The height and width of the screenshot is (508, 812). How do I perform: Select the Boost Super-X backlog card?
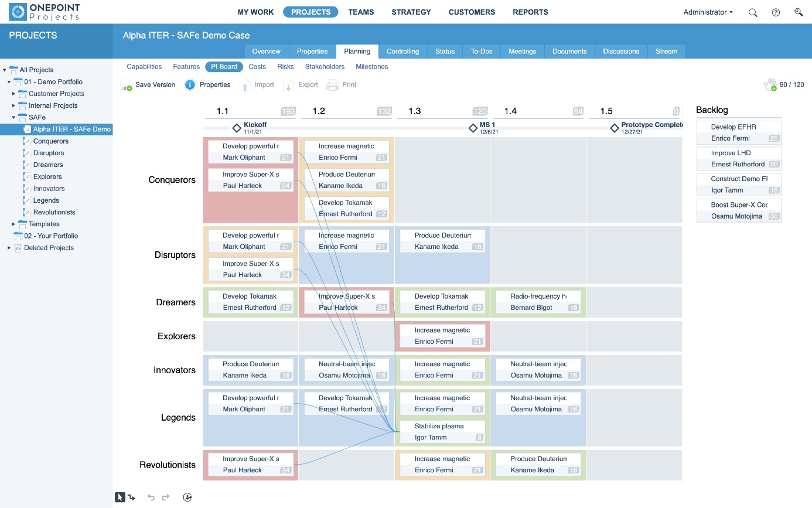739,210
